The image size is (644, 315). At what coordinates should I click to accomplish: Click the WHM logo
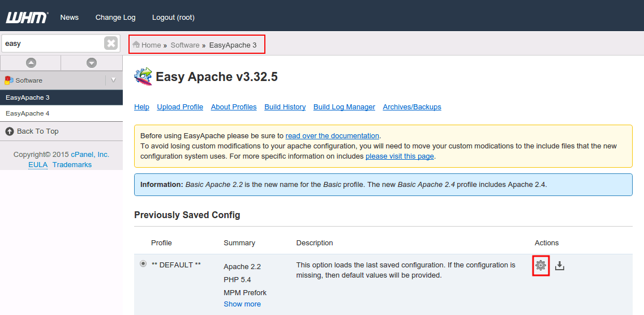click(27, 17)
